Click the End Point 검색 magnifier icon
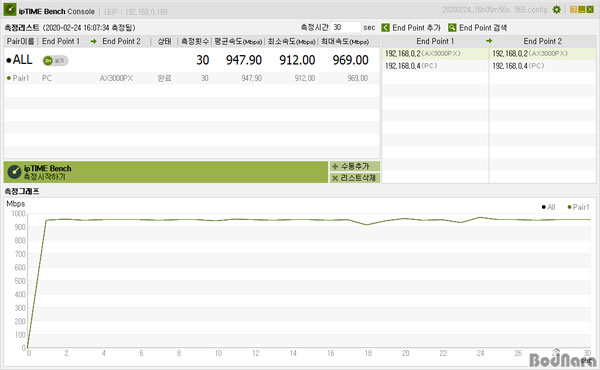The width and height of the screenshot is (600, 370). (x=452, y=28)
